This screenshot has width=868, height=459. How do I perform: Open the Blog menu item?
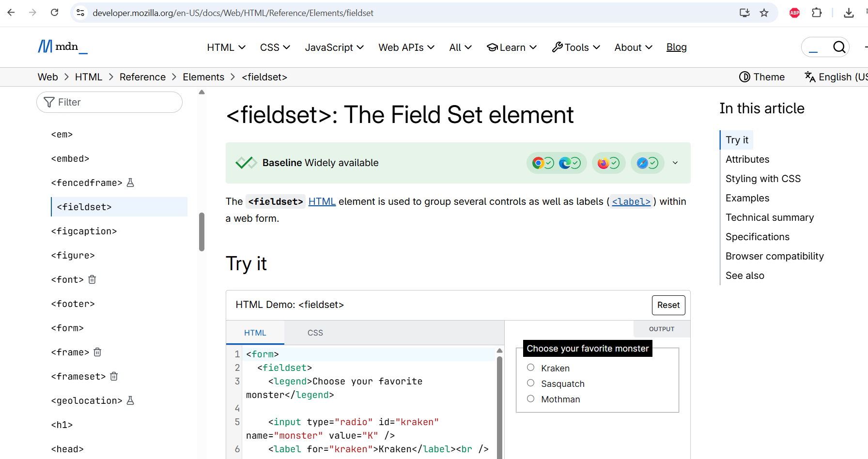pyautogui.click(x=676, y=47)
